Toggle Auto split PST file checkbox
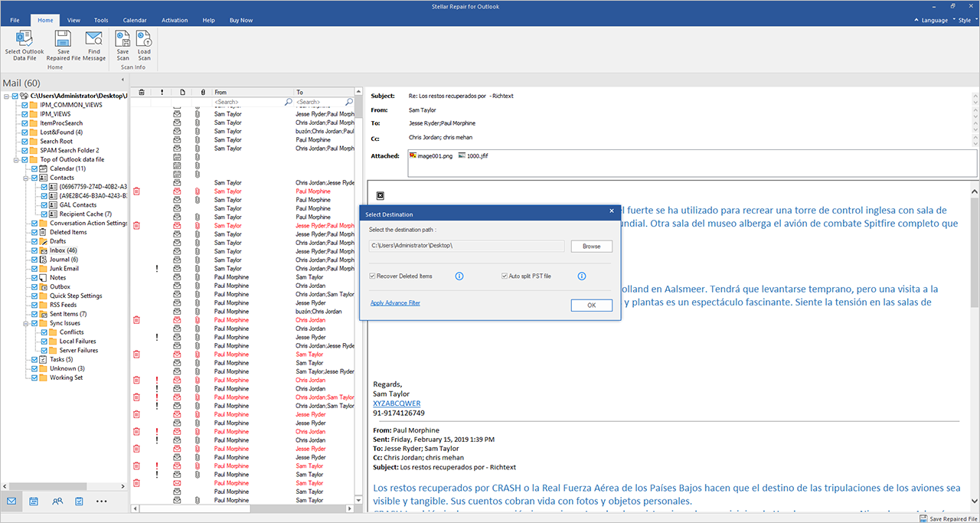This screenshot has width=980, height=523. click(x=505, y=276)
